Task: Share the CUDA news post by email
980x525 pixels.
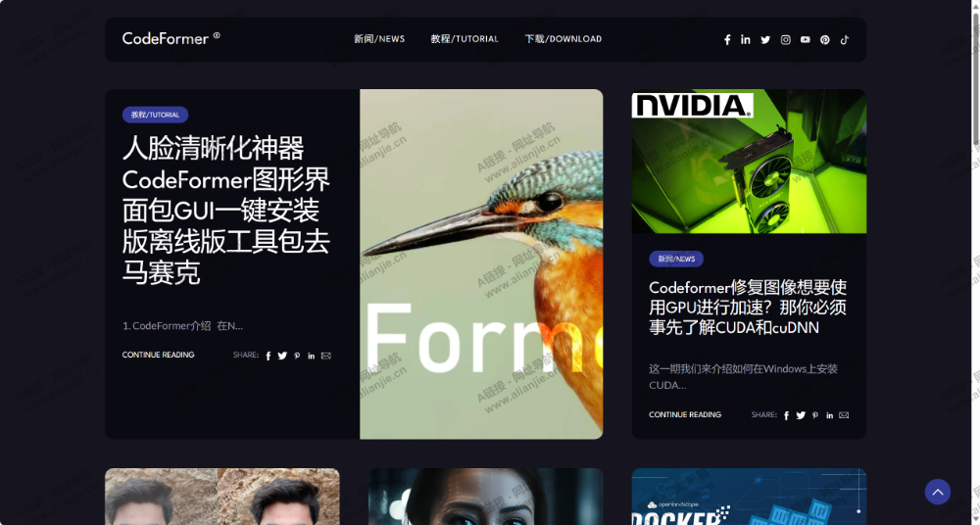Action: [844, 415]
